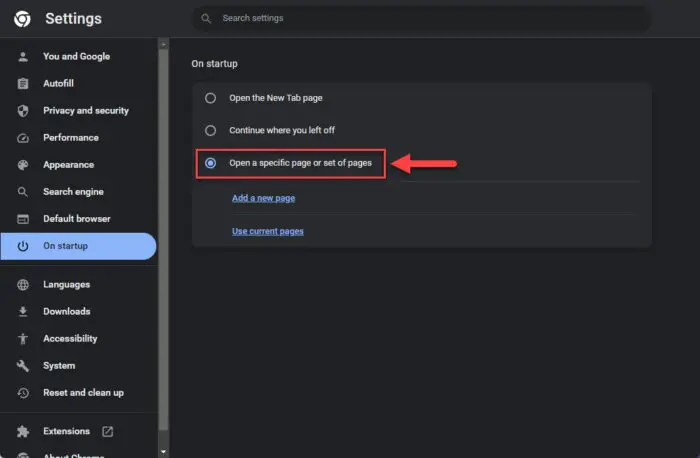Click the person icon for You and Google
This screenshot has height=458, width=700.
23,57
